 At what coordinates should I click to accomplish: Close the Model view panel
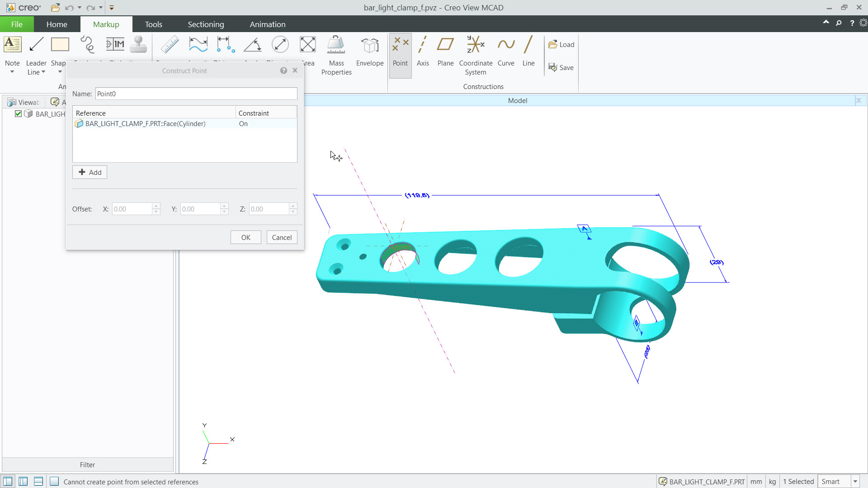pyautogui.click(x=859, y=100)
